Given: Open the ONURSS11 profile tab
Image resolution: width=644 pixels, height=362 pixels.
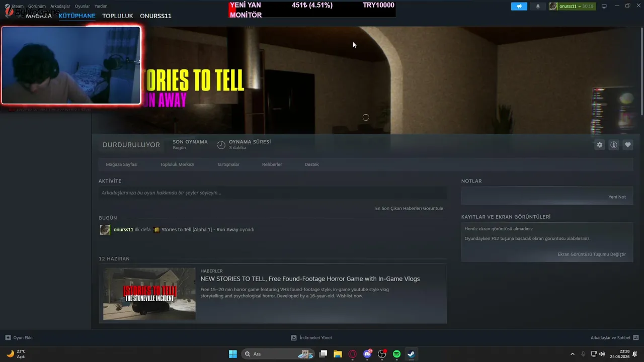Looking at the screenshot, I should [155, 16].
